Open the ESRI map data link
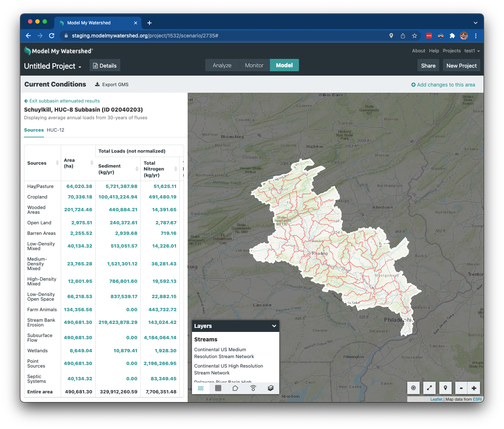 477,399
